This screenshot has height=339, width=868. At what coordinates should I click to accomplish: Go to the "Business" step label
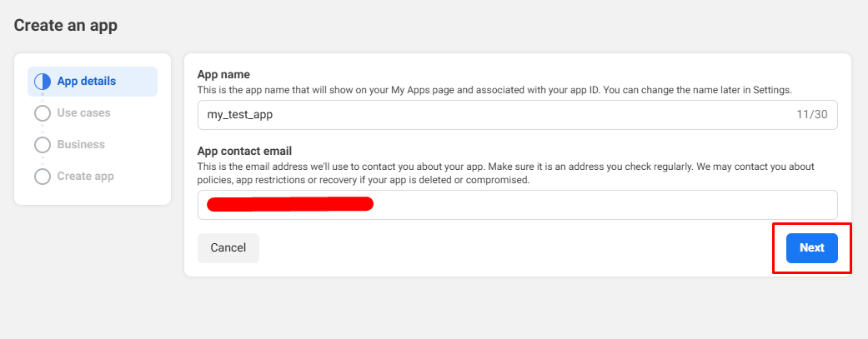pyautogui.click(x=81, y=145)
